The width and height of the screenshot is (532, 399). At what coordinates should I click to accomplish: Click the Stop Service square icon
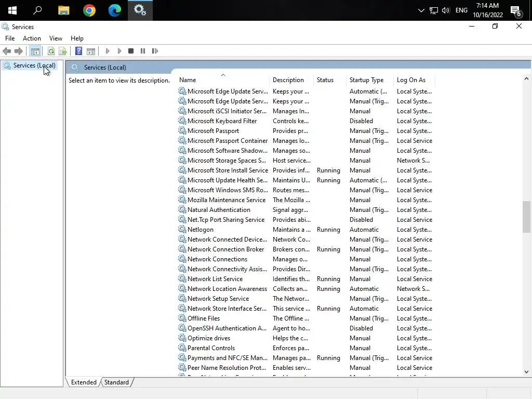(x=131, y=51)
